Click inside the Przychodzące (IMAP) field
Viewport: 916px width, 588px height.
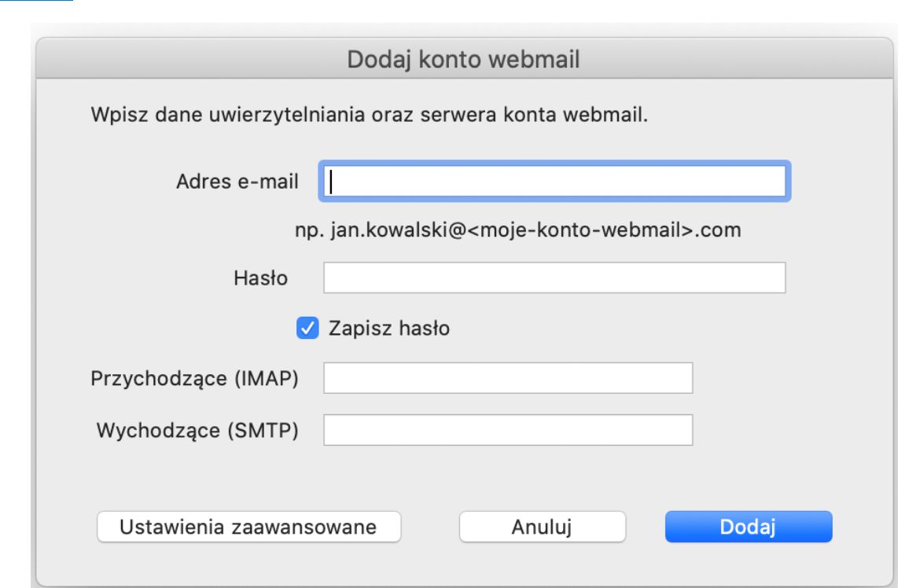[511, 376]
